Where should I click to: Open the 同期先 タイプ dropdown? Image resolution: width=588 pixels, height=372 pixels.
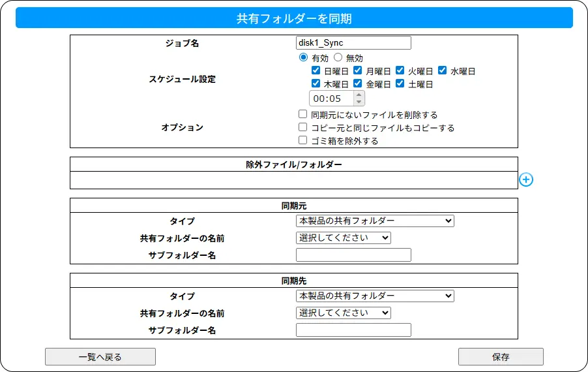(x=375, y=296)
